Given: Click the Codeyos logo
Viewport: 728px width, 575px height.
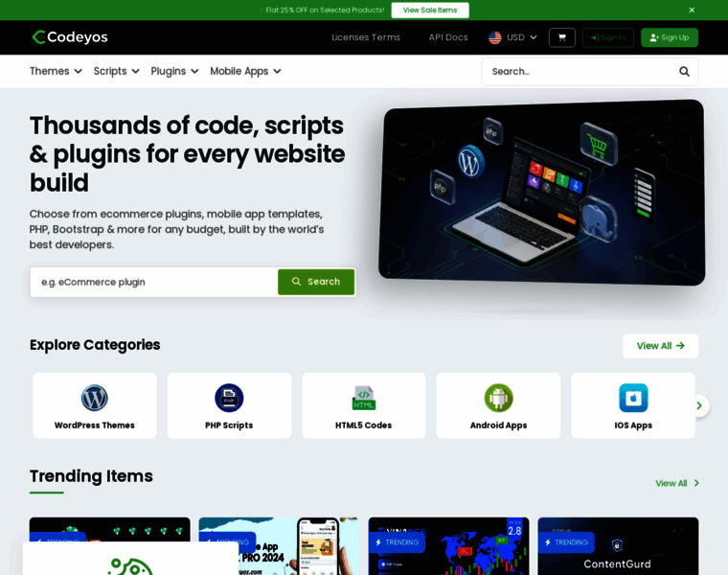Looking at the screenshot, I should pyautogui.click(x=70, y=37).
